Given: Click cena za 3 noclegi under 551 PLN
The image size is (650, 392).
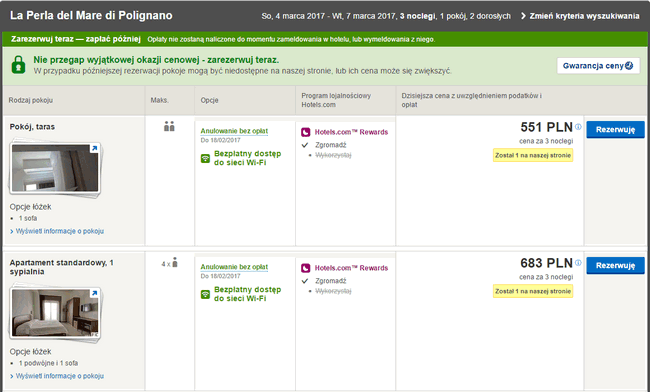Looking at the screenshot, I should [546, 141].
